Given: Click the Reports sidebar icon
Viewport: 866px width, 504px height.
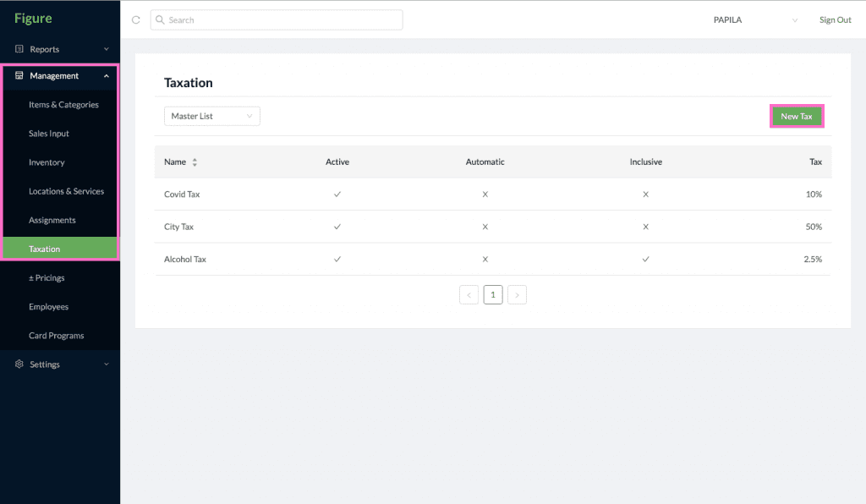Looking at the screenshot, I should click(x=19, y=49).
